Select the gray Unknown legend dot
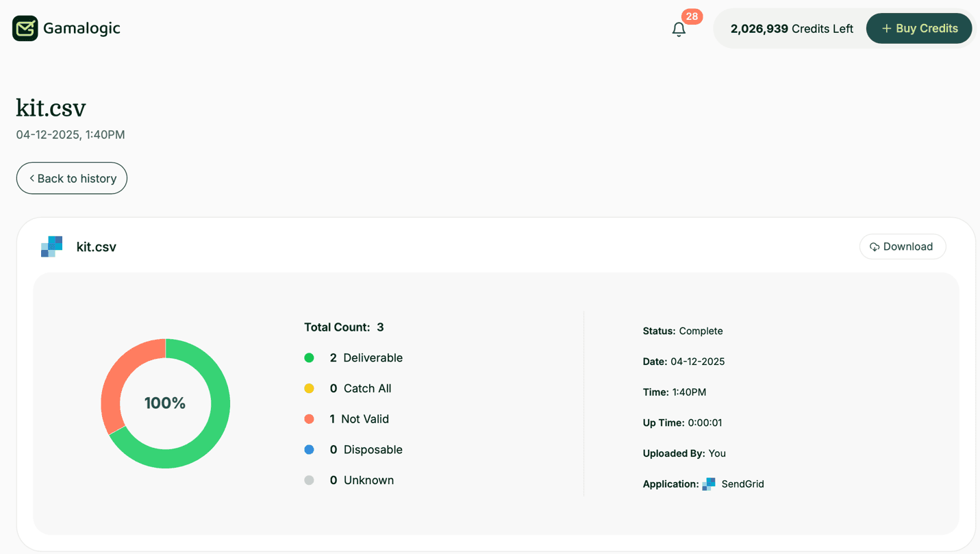The image size is (980, 554). point(310,480)
